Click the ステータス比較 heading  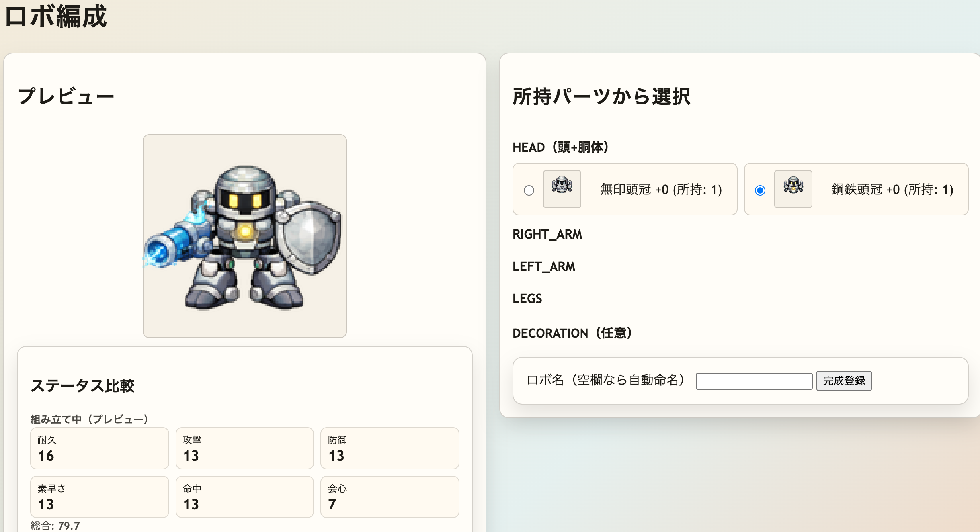(x=83, y=385)
